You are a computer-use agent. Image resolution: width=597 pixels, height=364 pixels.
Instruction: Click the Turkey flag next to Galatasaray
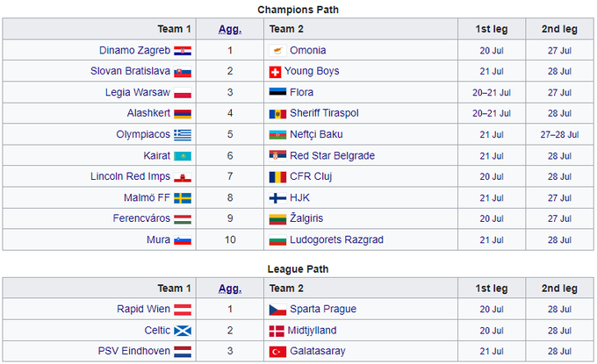pos(276,352)
